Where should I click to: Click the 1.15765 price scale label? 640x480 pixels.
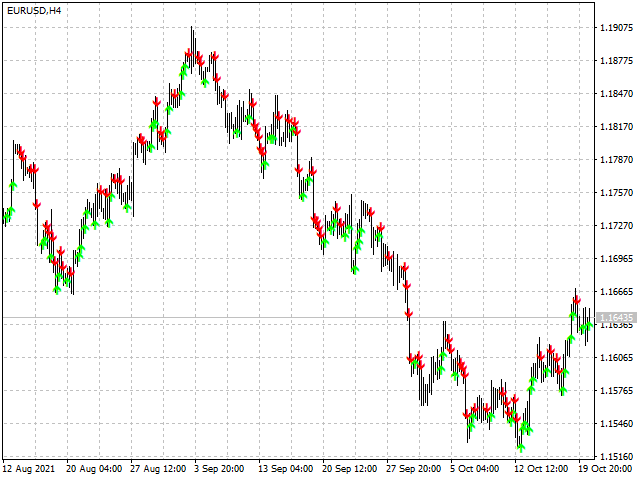[x=616, y=391]
